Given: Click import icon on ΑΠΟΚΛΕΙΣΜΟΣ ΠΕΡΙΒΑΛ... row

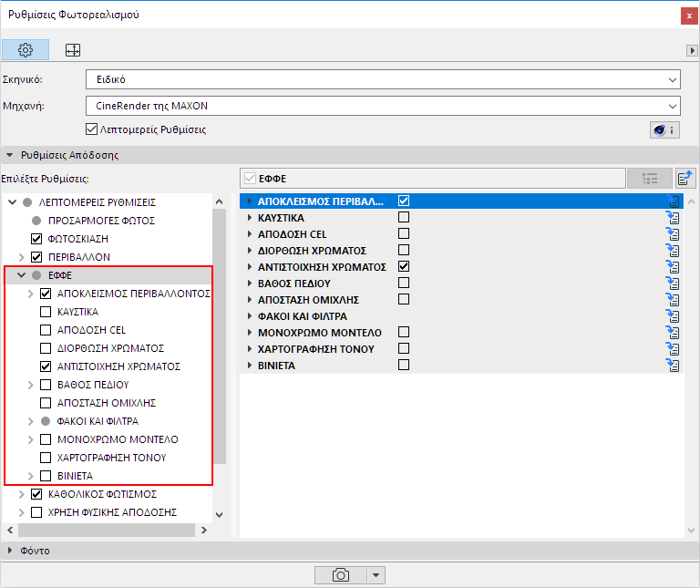Looking at the screenshot, I should click(673, 201).
